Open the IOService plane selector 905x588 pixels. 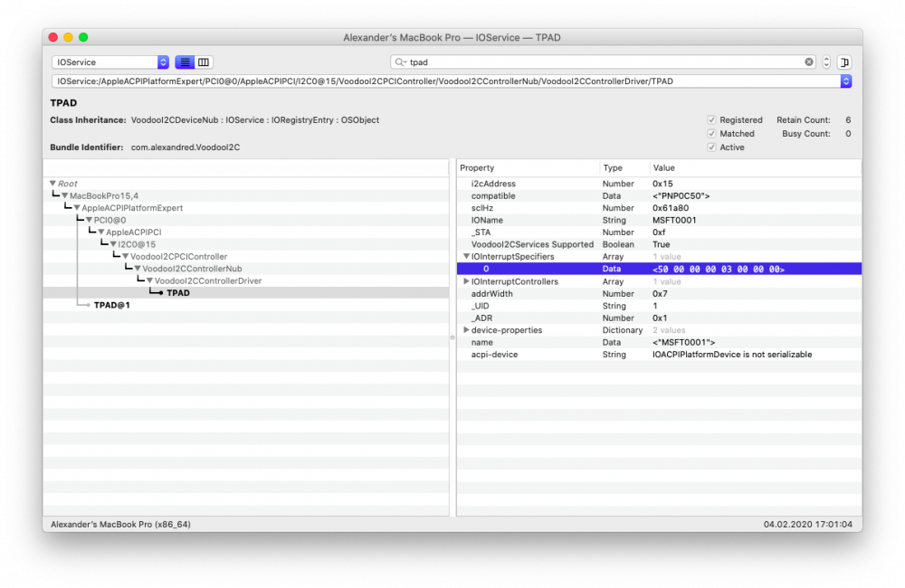[x=110, y=62]
